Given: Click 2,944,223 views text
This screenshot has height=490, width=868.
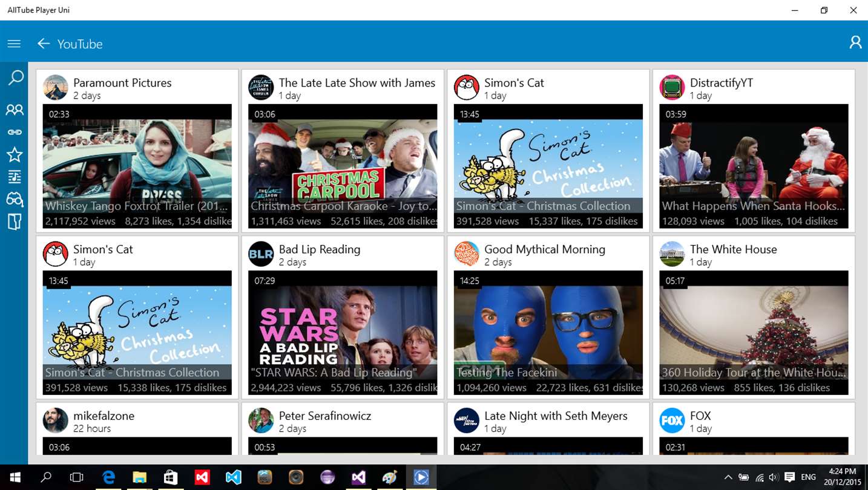Looking at the screenshot, I should [286, 388].
